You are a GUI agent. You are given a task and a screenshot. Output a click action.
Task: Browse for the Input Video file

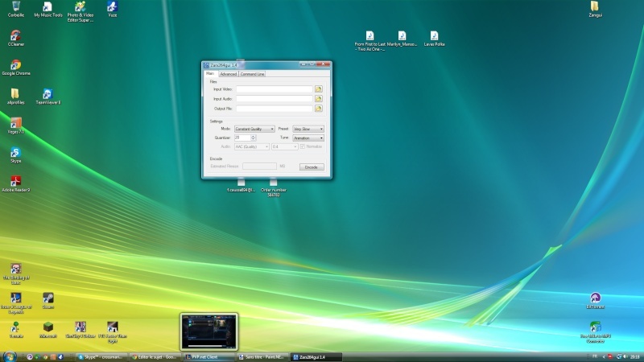(318, 89)
